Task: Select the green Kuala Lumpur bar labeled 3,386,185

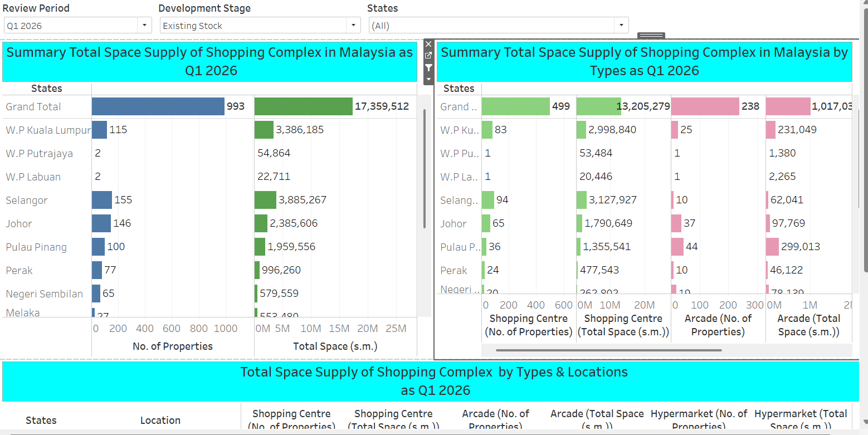Action: 264,130
